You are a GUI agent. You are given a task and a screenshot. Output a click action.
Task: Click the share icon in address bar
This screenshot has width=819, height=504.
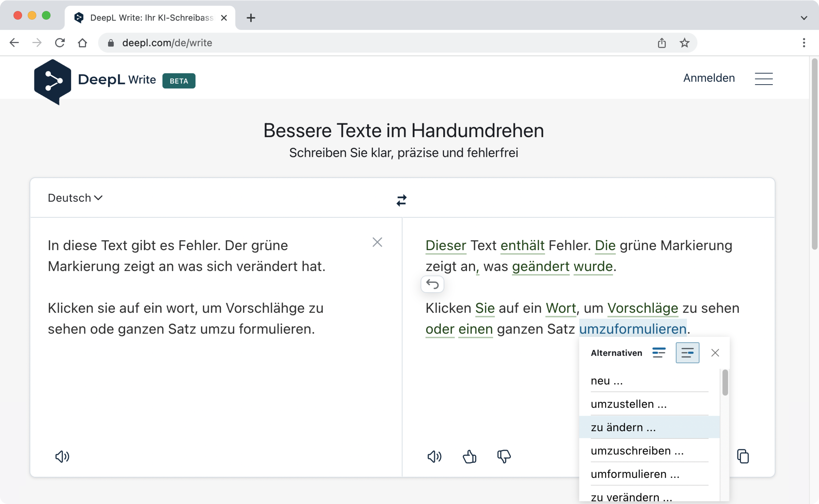[x=661, y=43]
